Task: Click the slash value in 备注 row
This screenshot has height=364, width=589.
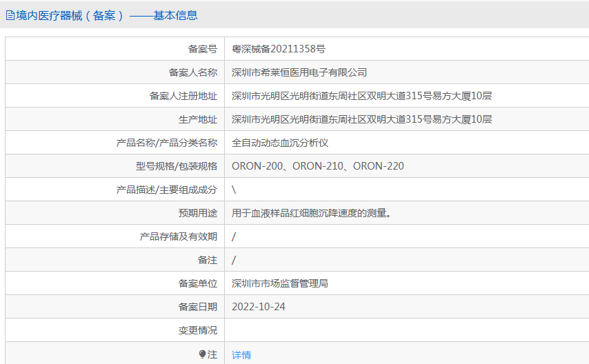Action: [234, 260]
